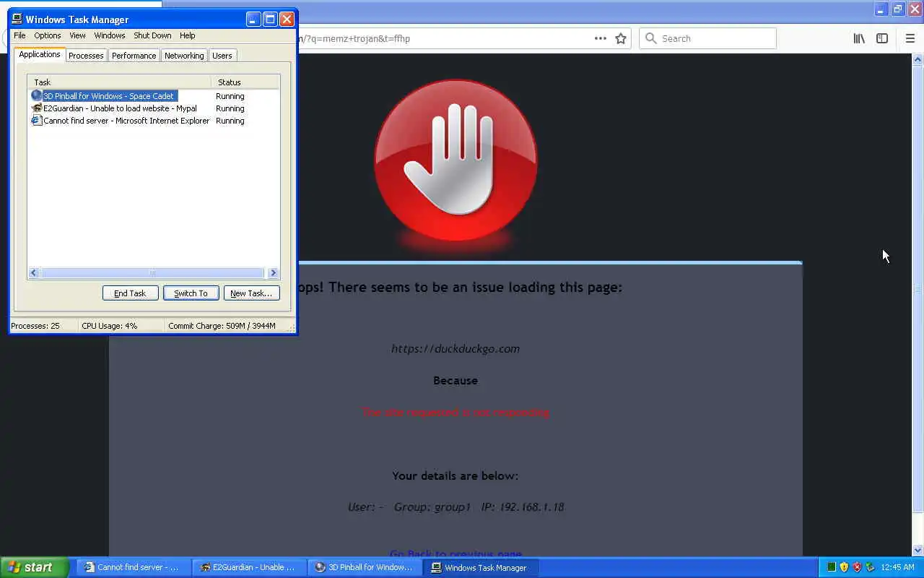Switch to Cannot find server taskbar button
Screen dimensions: 924x578
pyautogui.click(x=133, y=567)
